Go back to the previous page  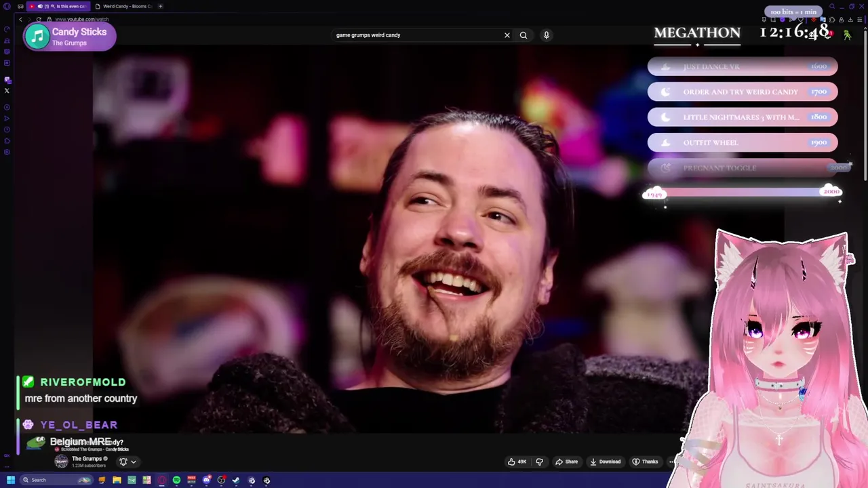(20, 19)
